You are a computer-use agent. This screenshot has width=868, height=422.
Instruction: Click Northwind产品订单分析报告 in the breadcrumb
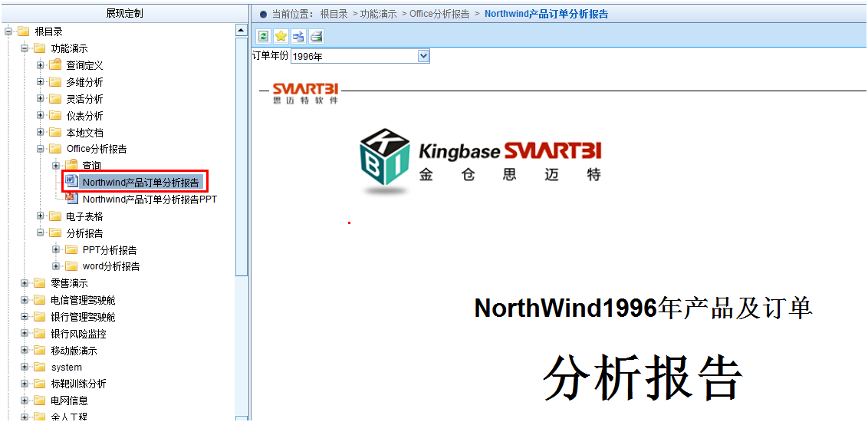pyautogui.click(x=547, y=14)
